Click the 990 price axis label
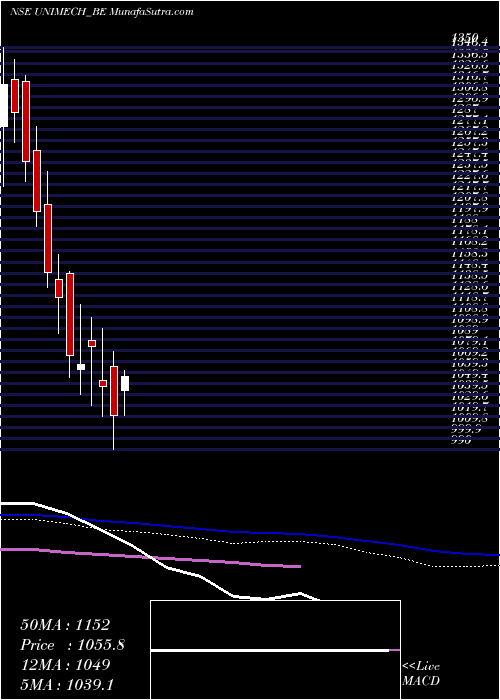Image resolution: width=500 pixels, height=700 pixels. click(462, 441)
